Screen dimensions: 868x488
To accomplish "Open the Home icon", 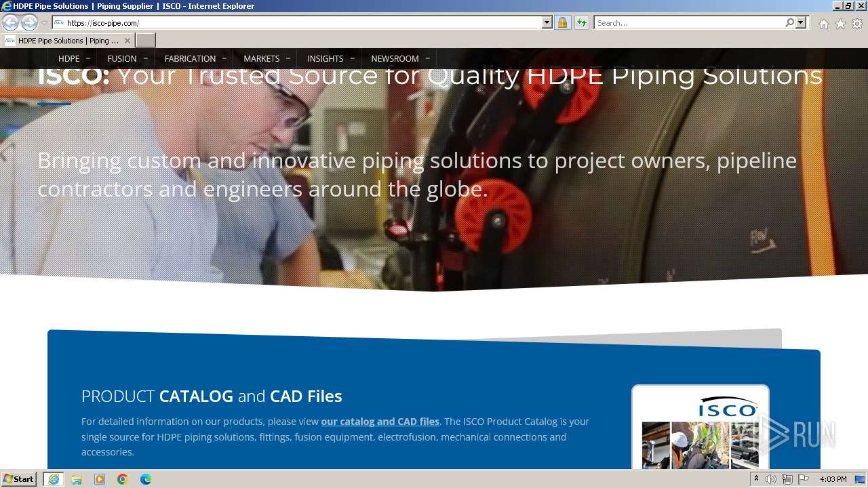I will 823,24.
